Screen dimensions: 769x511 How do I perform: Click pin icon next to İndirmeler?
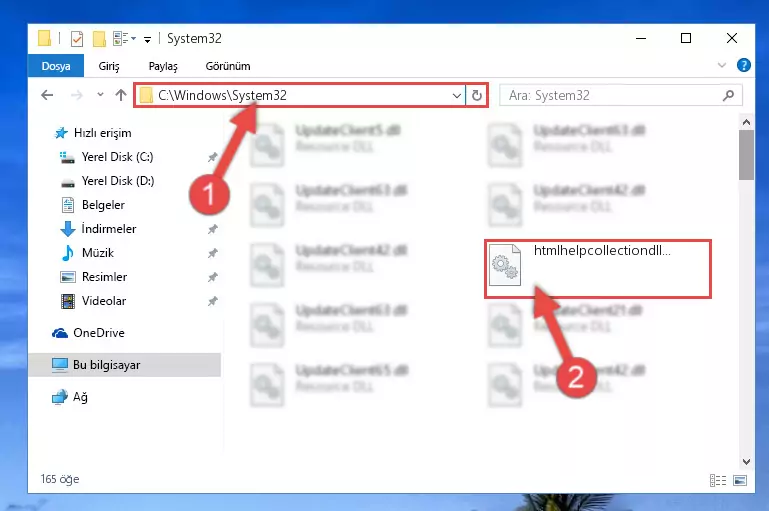pos(212,229)
